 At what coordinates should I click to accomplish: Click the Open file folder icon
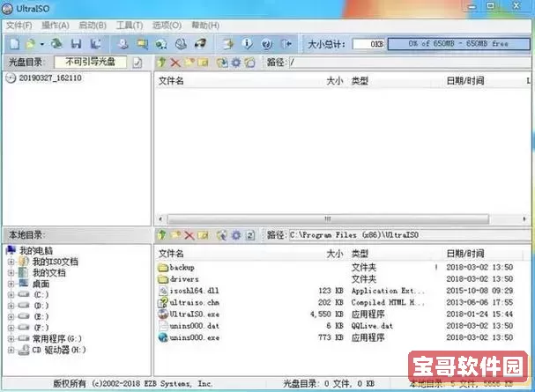(31, 44)
